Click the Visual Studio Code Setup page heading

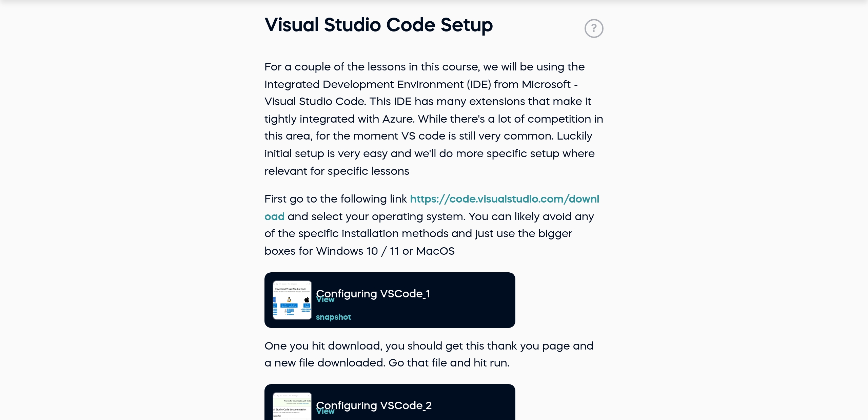point(378,24)
